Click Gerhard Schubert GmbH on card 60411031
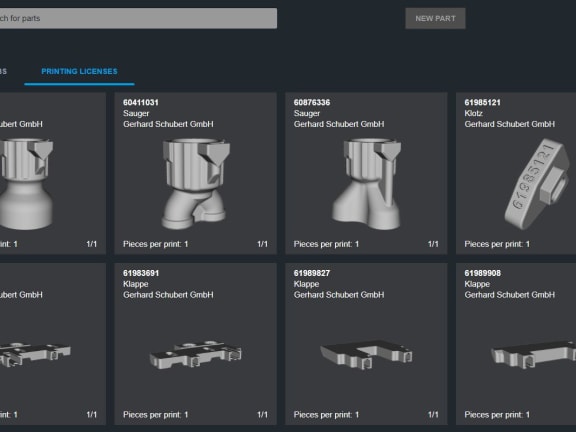The width and height of the screenshot is (576, 432). [x=168, y=124]
